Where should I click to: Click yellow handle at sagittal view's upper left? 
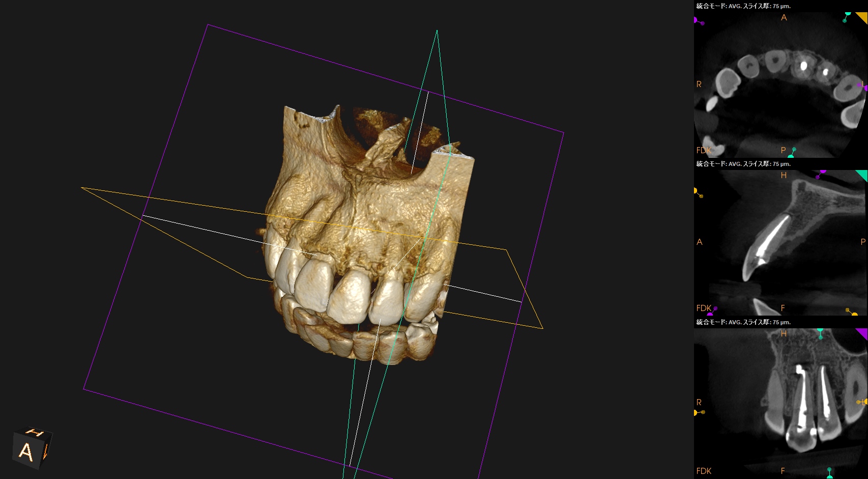(x=698, y=192)
